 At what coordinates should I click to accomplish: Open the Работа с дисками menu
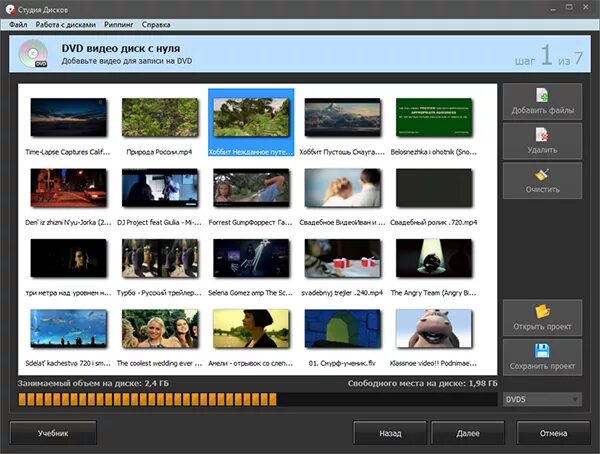tap(65, 24)
